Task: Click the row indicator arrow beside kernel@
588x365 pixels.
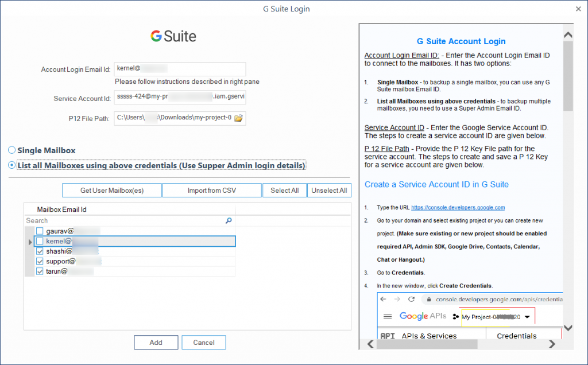Action: click(30, 242)
